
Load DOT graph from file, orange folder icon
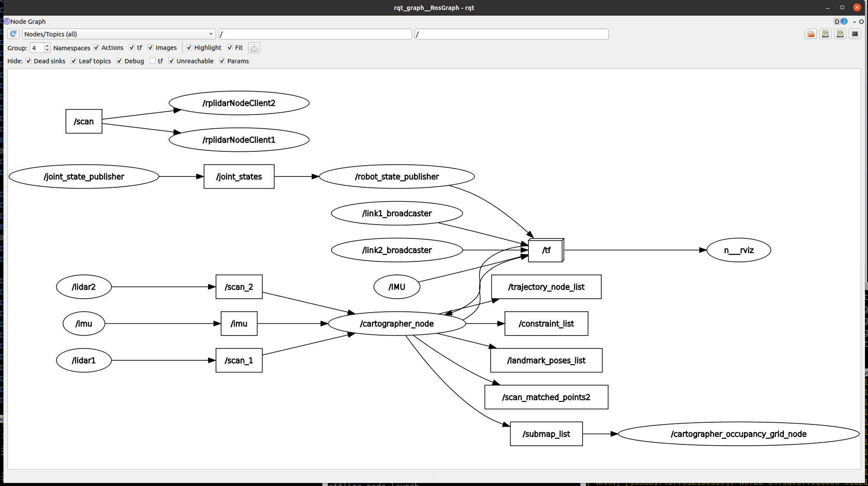click(x=811, y=34)
